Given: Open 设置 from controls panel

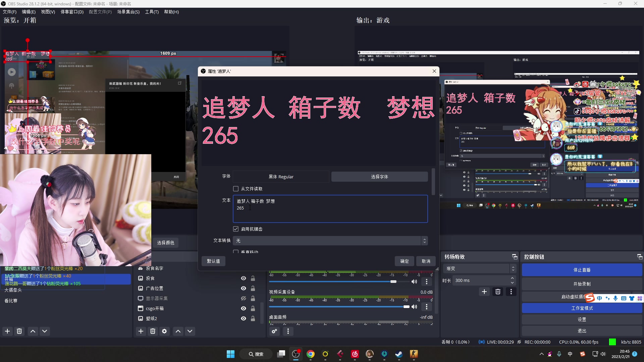Looking at the screenshot, I should (582, 319).
